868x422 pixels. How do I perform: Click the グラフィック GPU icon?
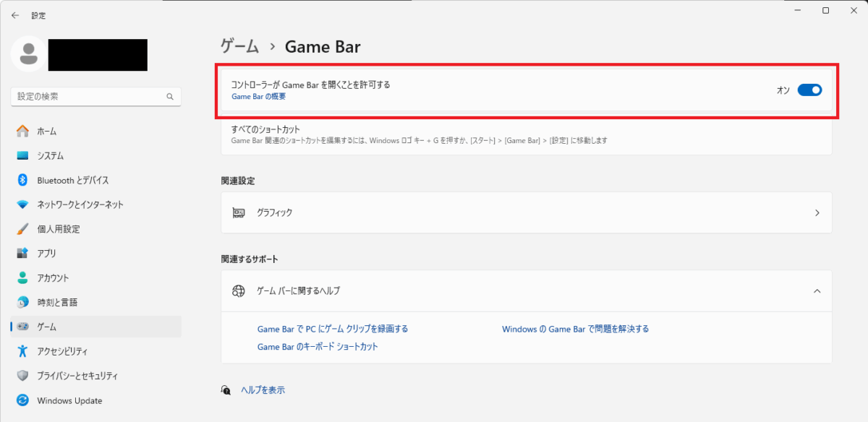point(239,212)
